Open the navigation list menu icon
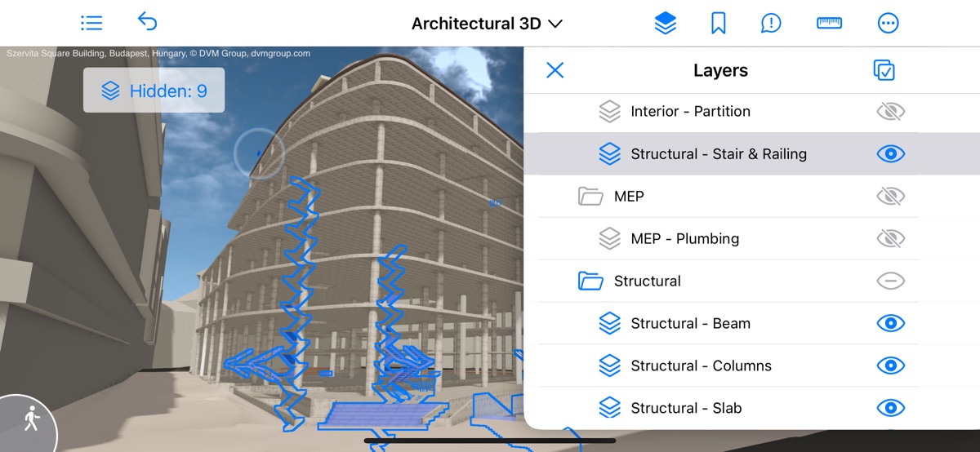Screen dimensions: 980x452 (91, 23)
